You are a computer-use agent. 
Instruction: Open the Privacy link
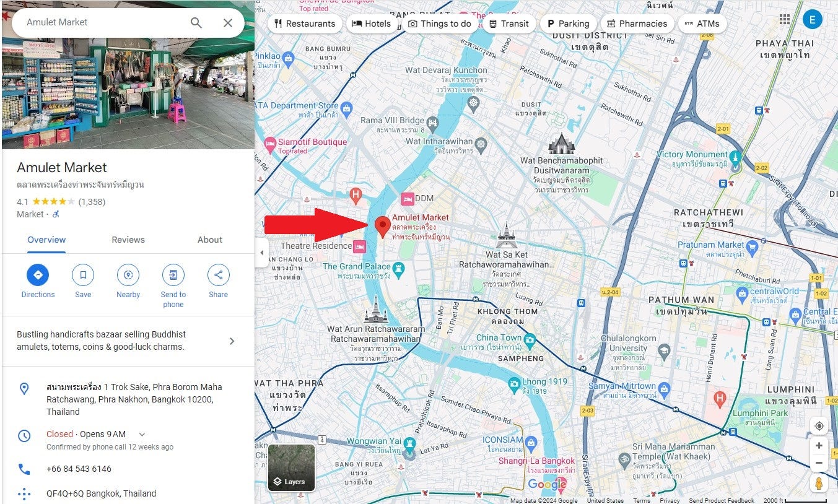(x=669, y=500)
